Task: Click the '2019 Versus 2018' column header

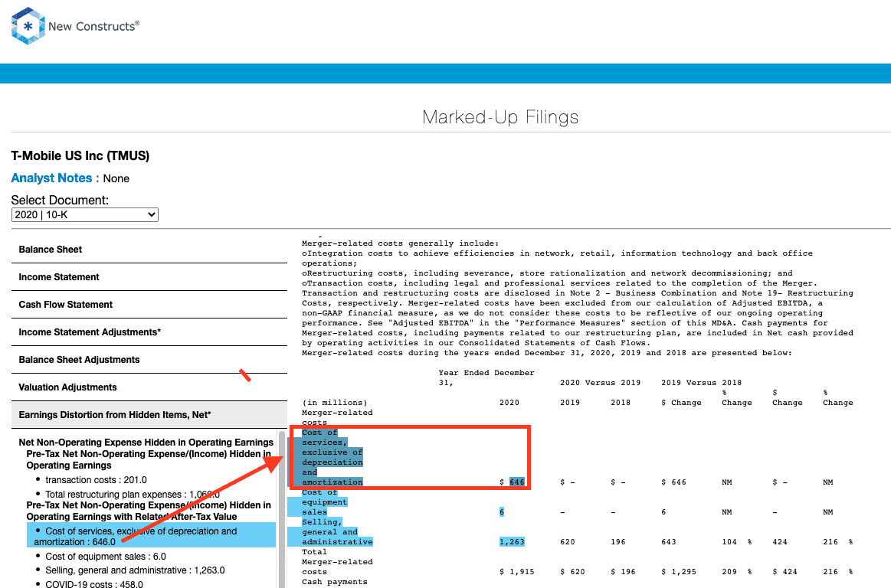Action: pos(701,383)
